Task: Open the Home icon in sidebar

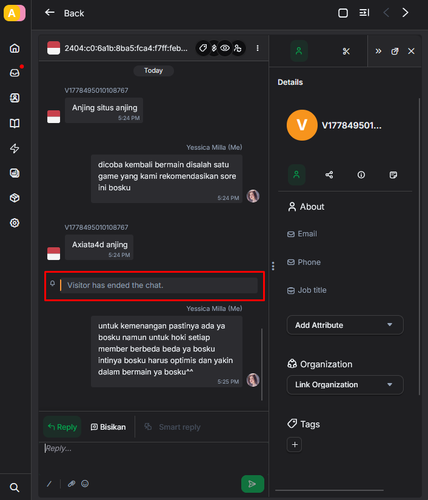Action: point(14,48)
